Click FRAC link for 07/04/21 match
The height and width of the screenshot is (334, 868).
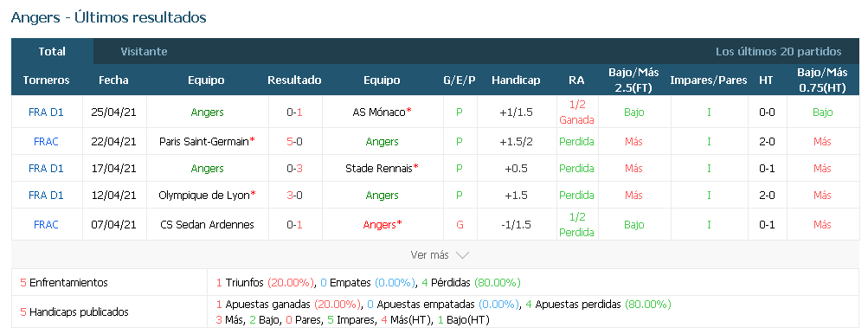[46, 224]
